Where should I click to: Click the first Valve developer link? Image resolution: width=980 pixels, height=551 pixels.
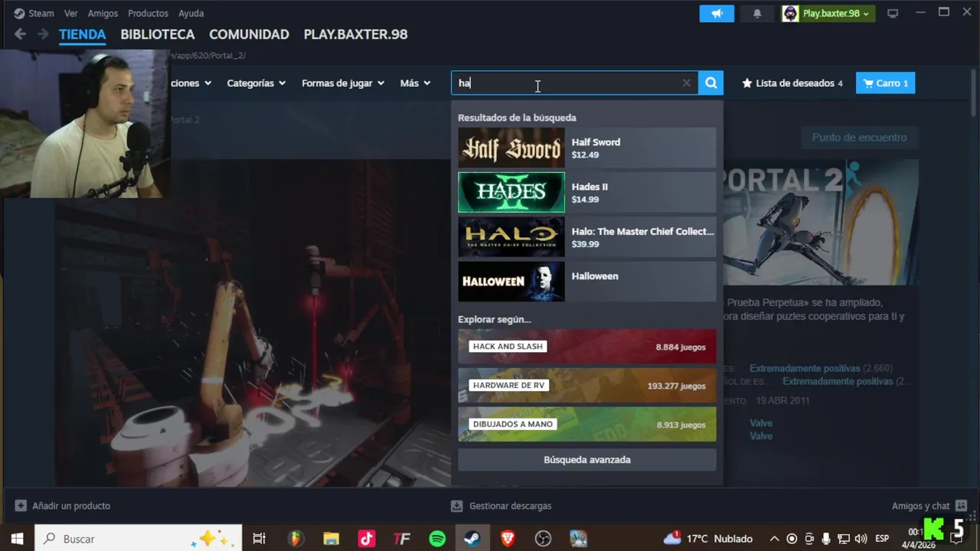[761, 423]
